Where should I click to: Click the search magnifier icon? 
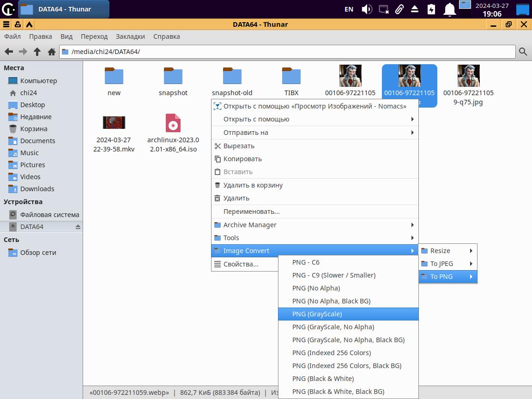click(523, 52)
